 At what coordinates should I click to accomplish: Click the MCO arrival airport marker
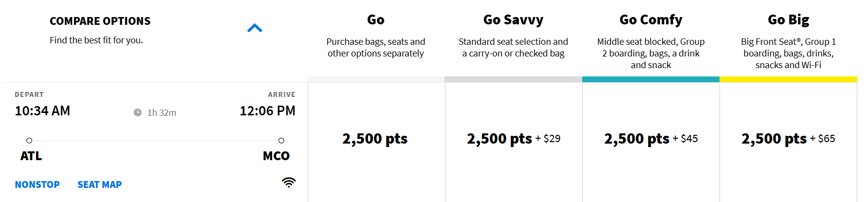281,141
